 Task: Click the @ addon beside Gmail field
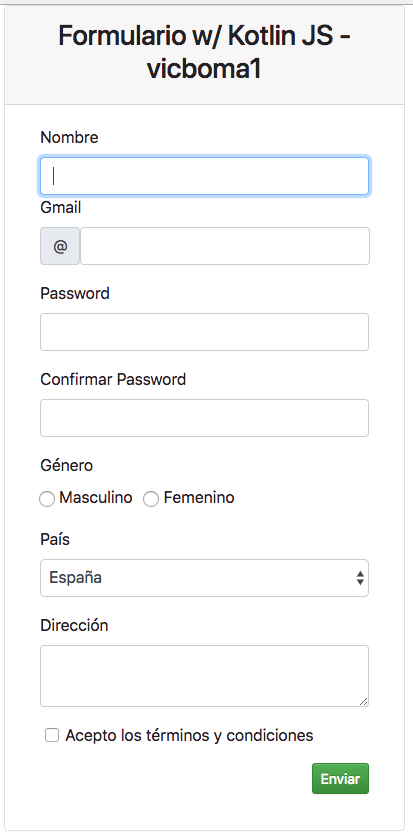coord(60,246)
